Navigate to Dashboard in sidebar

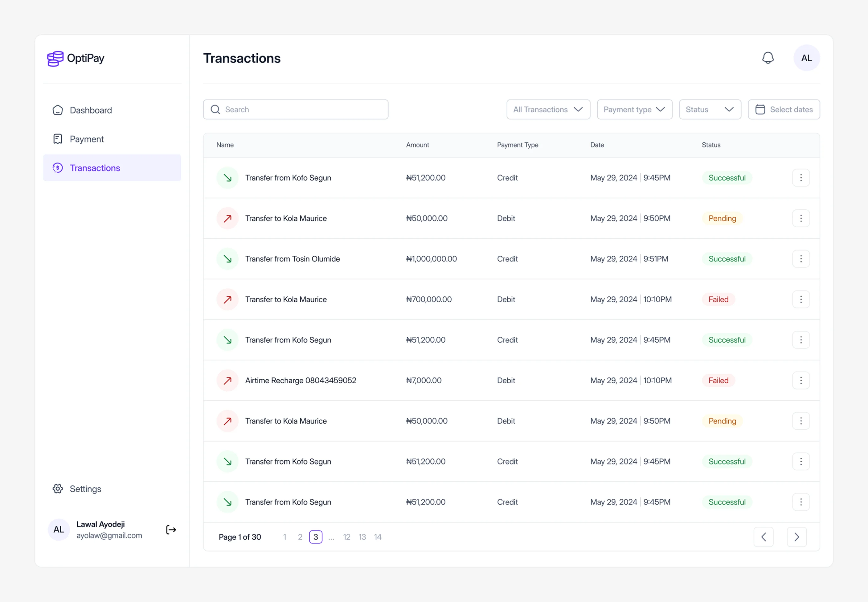tap(112, 110)
